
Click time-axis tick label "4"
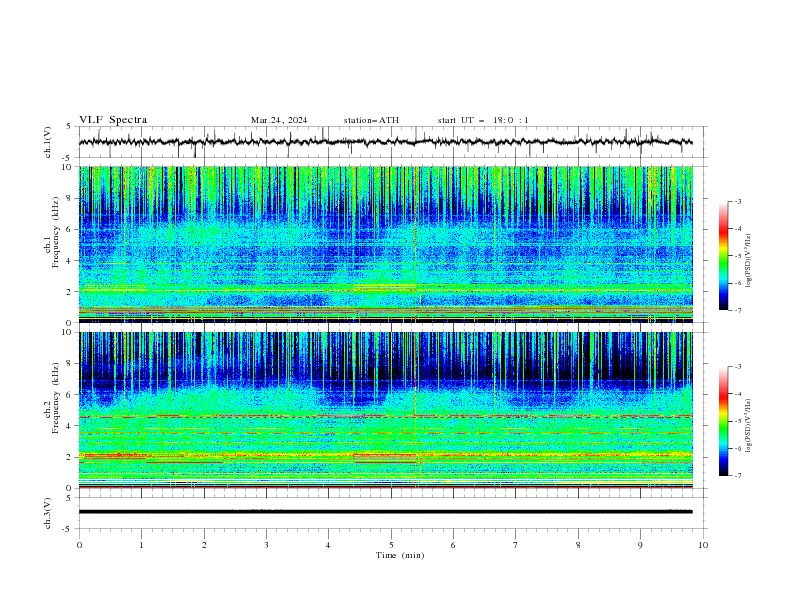pos(328,545)
